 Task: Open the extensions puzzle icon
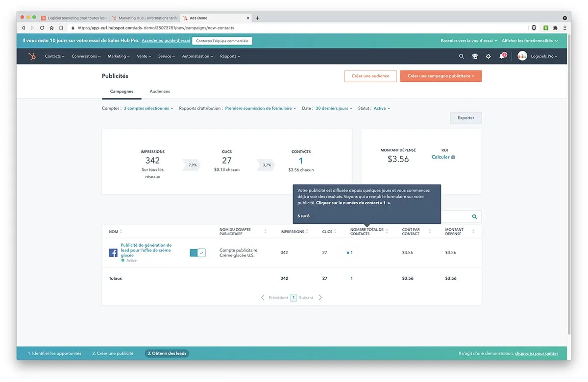coord(555,28)
